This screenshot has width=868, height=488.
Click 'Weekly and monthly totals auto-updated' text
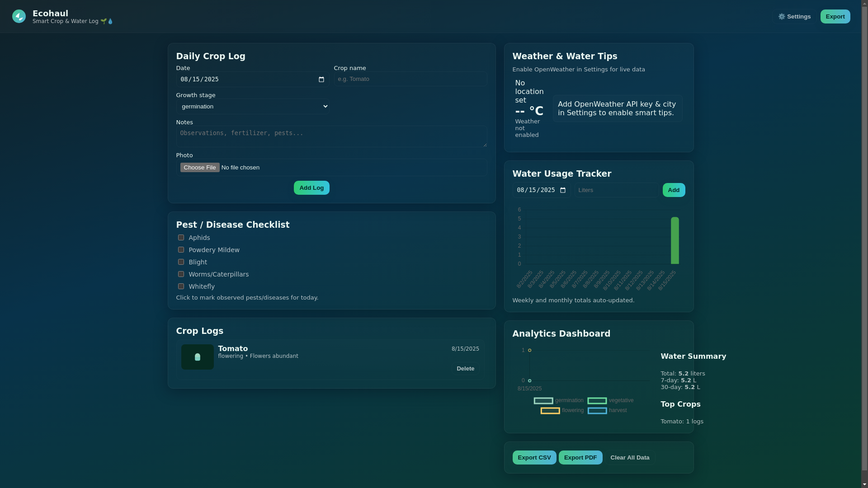tap(573, 300)
